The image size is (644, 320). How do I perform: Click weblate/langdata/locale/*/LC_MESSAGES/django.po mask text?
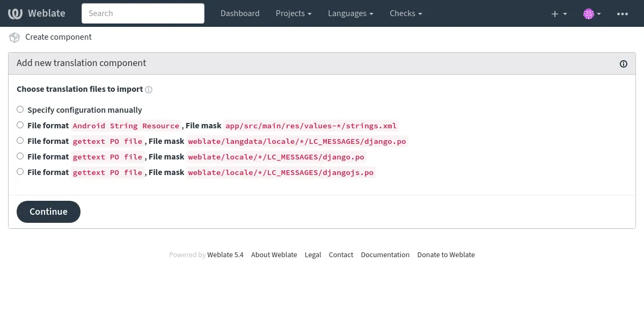click(x=297, y=141)
